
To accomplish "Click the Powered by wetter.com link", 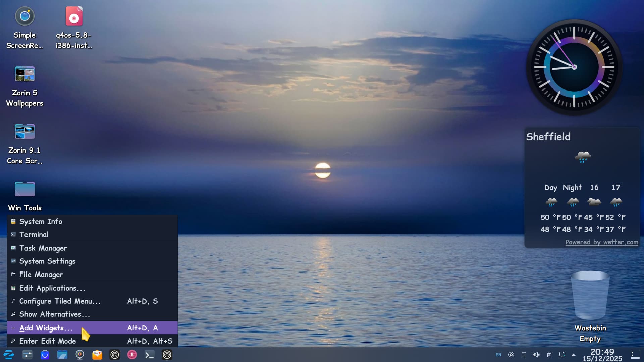I will tap(601, 242).
